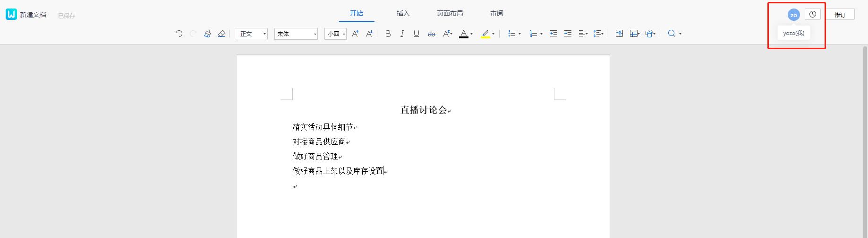The image size is (868, 238).
Task: Click the blue W app logo
Action: [11, 14]
